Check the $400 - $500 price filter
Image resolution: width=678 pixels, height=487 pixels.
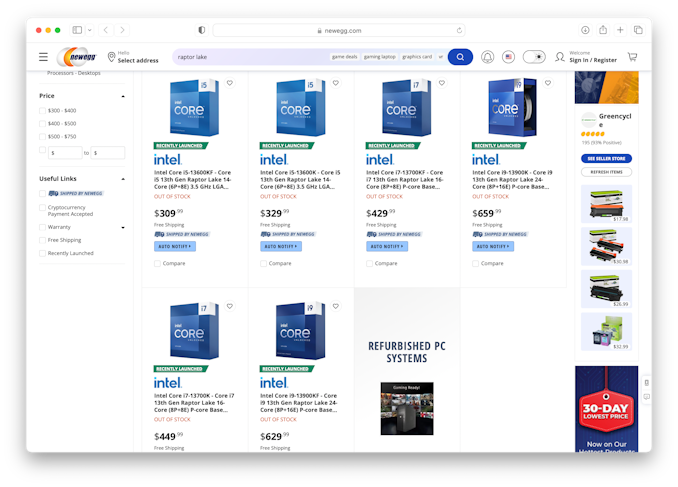pos(42,124)
